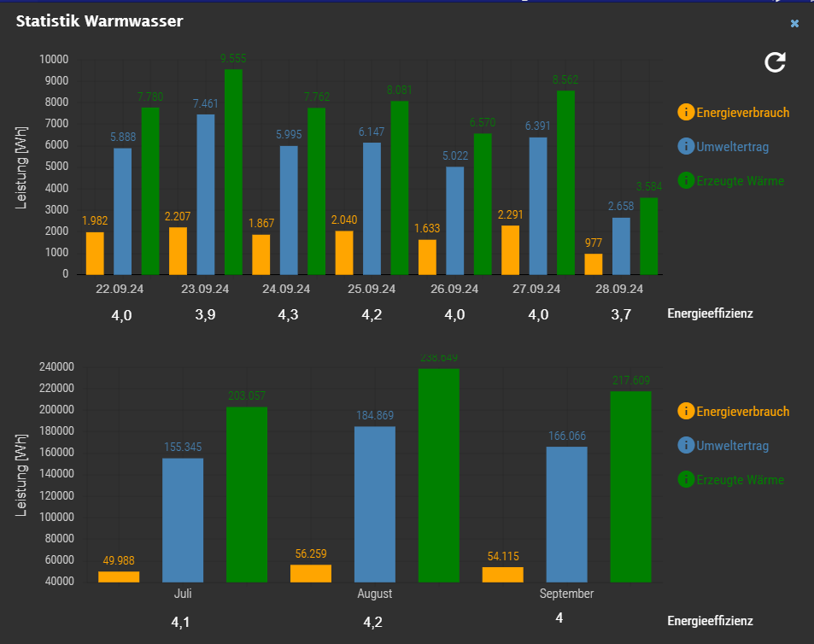Click the August month axis label
The height and width of the screenshot is (644, 814).
click(375, 594)
